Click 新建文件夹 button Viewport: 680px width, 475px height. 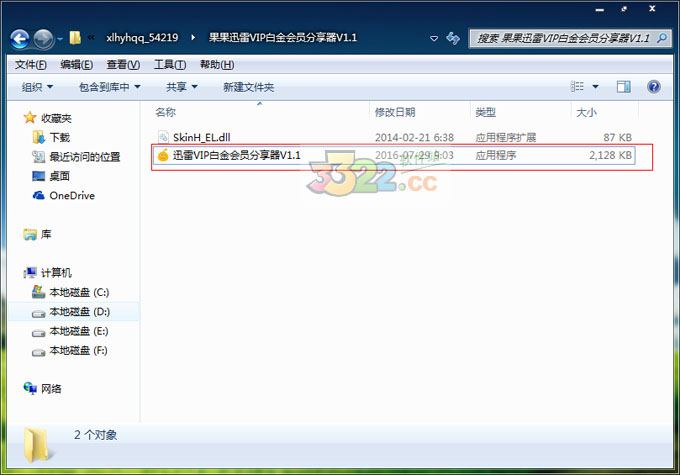click(x=248, y=87)
